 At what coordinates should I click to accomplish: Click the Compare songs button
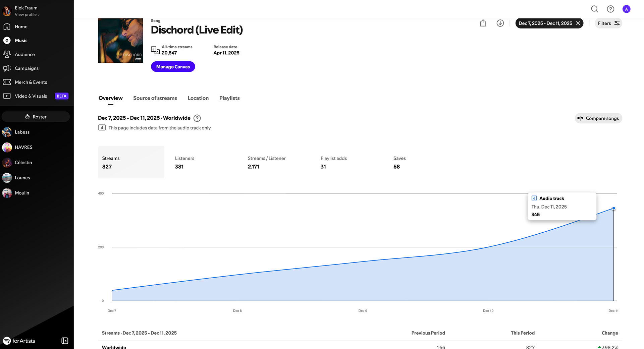pos(598,118)
